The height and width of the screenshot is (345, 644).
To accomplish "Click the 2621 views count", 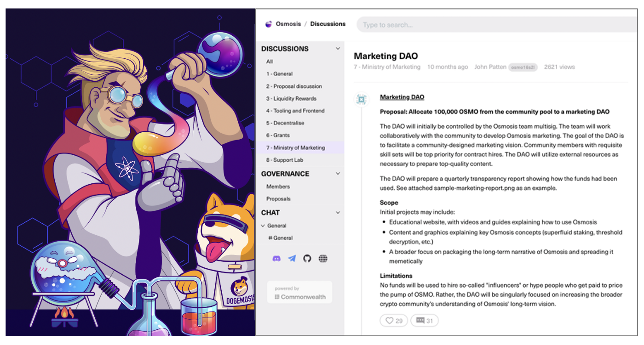I will 559,67.
